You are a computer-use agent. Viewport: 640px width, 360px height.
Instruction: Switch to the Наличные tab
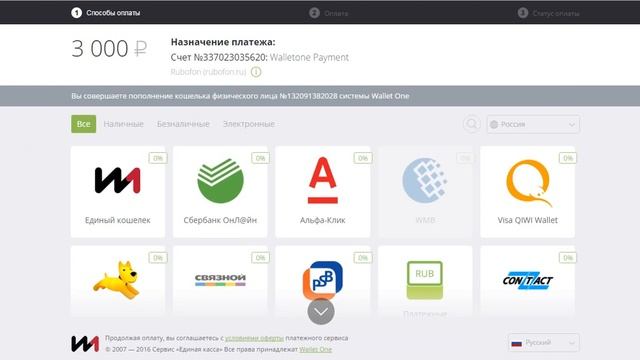coord(124,124)
